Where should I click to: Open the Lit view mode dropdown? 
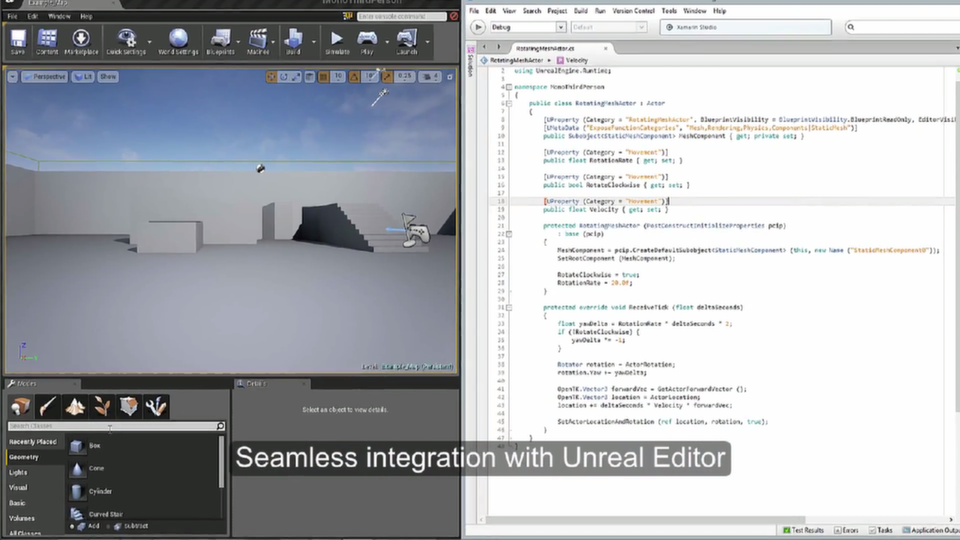(83, 77)
